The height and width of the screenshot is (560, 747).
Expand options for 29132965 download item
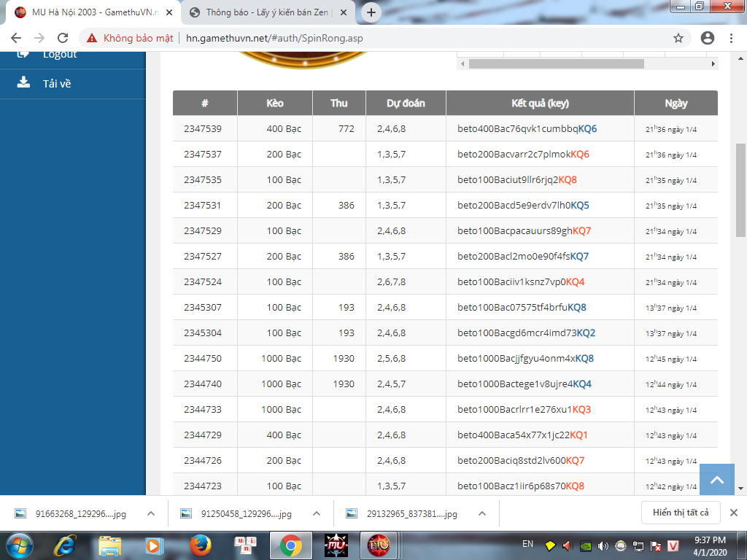[x=482, y=513]
